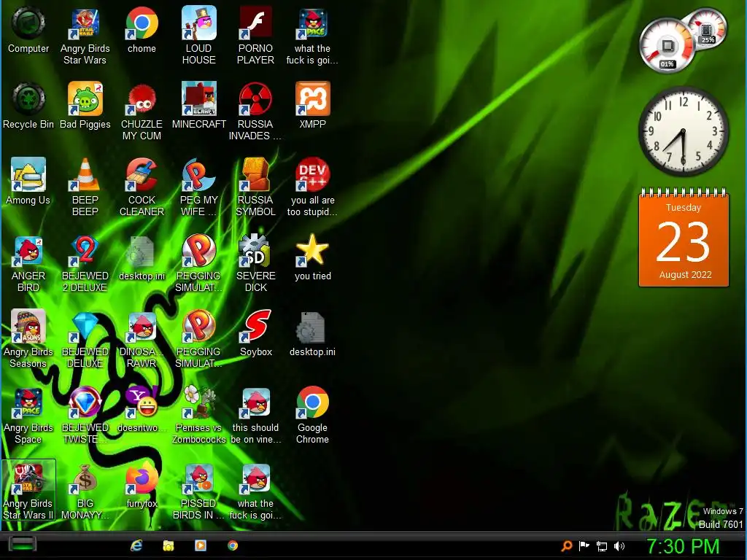This screenshot has width=747, height=560.
Task: Select the Angry Birds Space shortcut
Action: point(28,415)
